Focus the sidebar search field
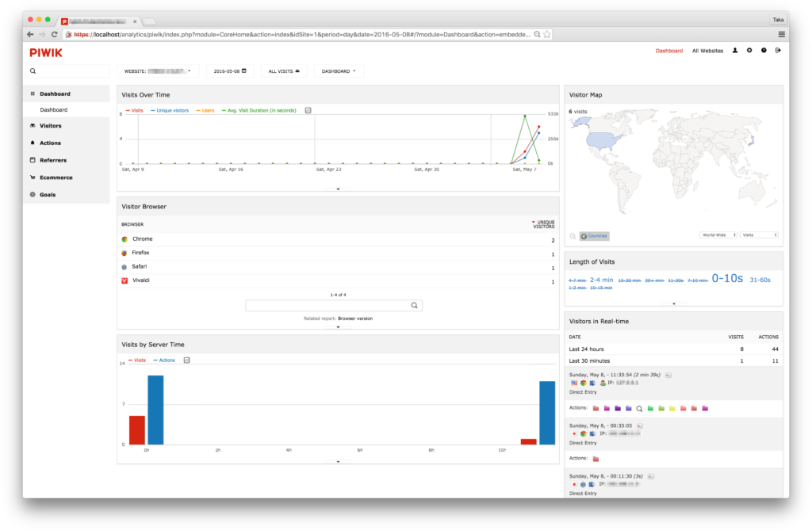Viewport: 812px width, 530px height. pyautogui.click(x=68, y=71)
